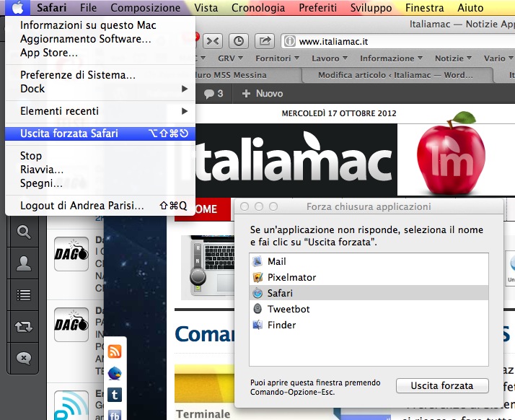515x420 pixels.
Task: Choose Riavvia… in Apple menu
Action: [100, 170]
